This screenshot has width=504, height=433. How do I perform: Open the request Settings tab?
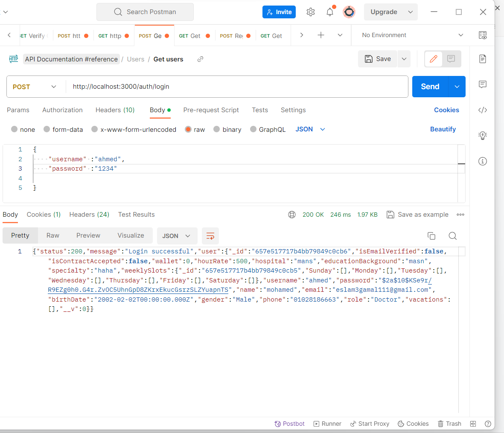click(293, 110)
